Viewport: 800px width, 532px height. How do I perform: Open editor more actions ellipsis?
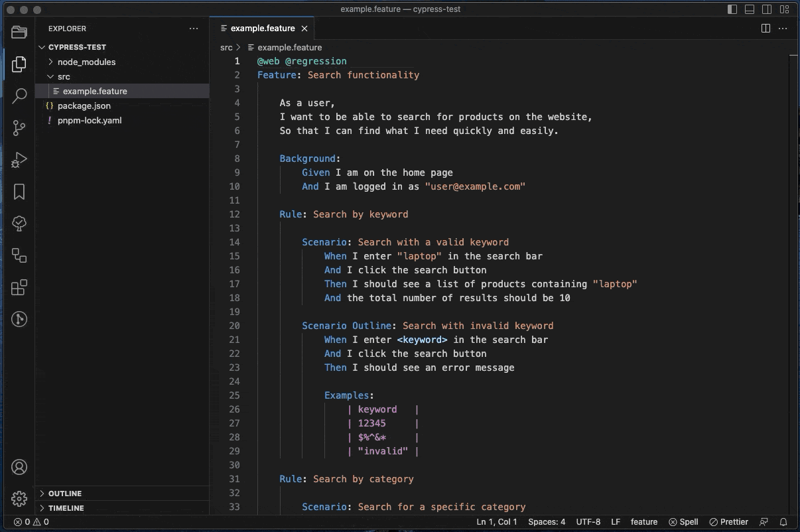pos(783,29)
